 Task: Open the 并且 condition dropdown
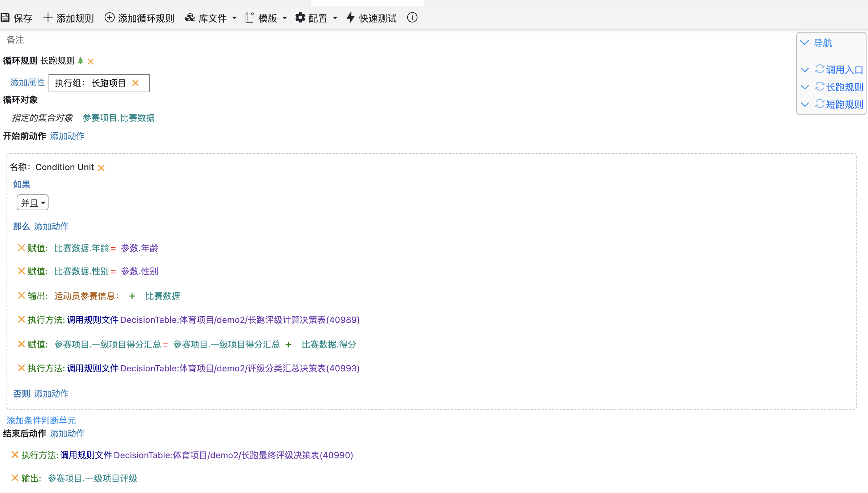(x=32, y=202)
